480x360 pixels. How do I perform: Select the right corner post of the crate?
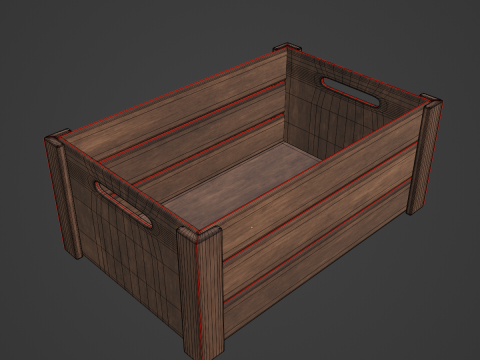[424, 155]
